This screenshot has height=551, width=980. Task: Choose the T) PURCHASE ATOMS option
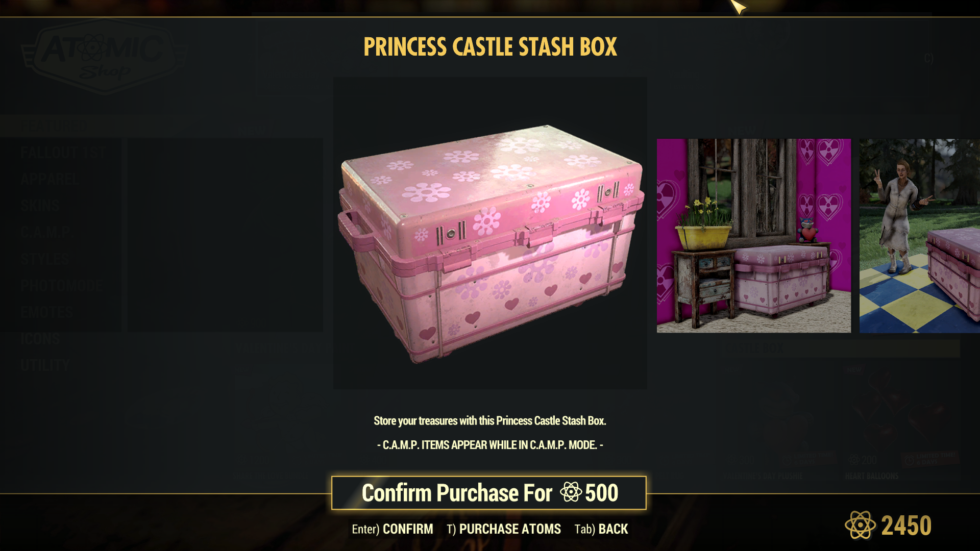point(503,529)
